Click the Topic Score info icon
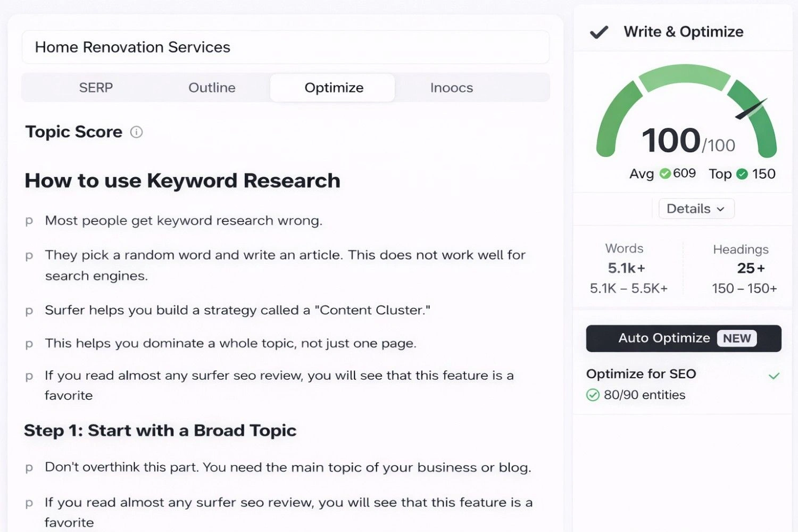The width and height of the screenshot is (798, 532). (x=136, y=132)
